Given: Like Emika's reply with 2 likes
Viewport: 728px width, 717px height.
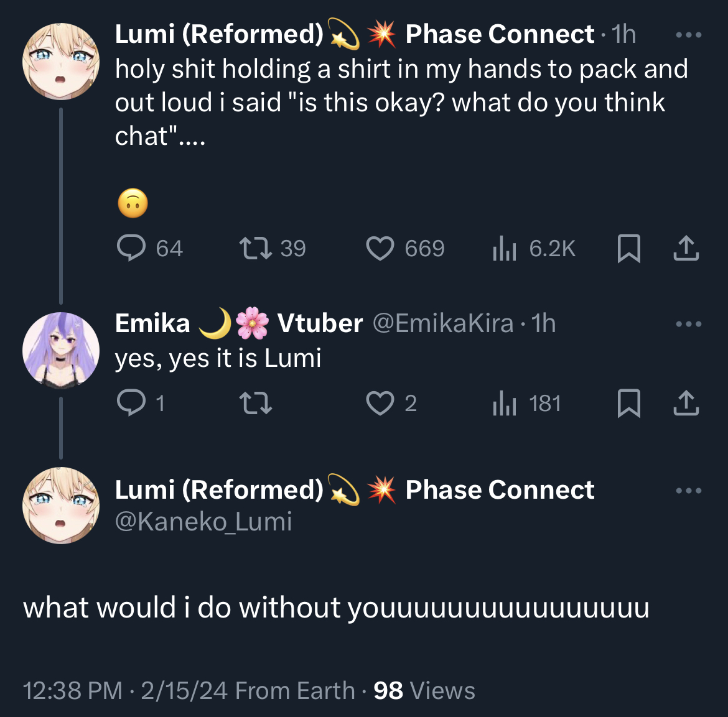Looking at the screenshot, I should click(380, 403).
